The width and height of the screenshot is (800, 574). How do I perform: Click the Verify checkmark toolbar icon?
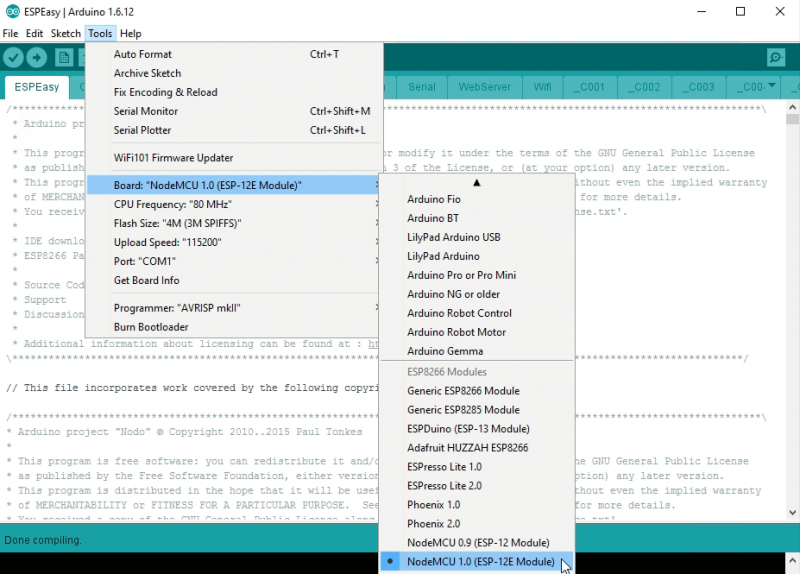click(13, 58)
